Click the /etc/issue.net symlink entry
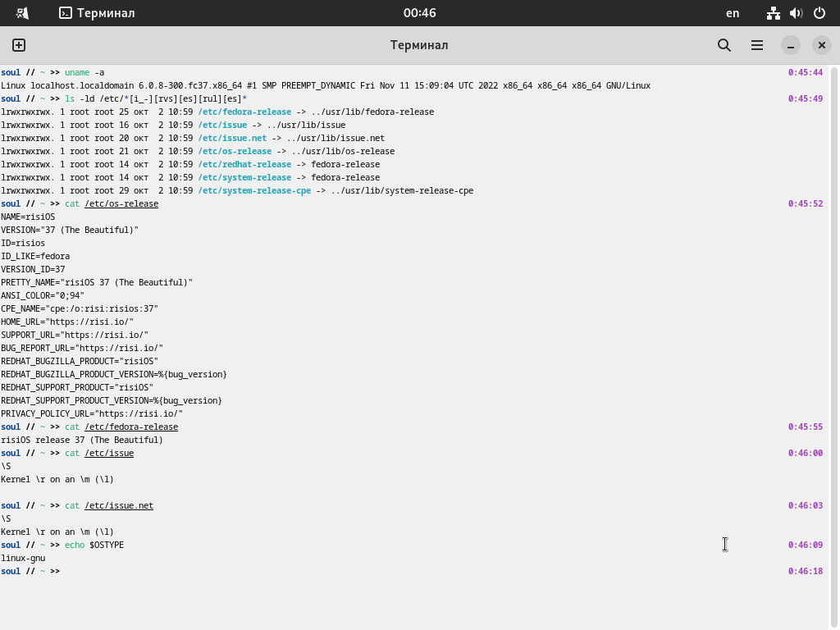The width and height of the screenshot is (840, 630). (232, 138)
